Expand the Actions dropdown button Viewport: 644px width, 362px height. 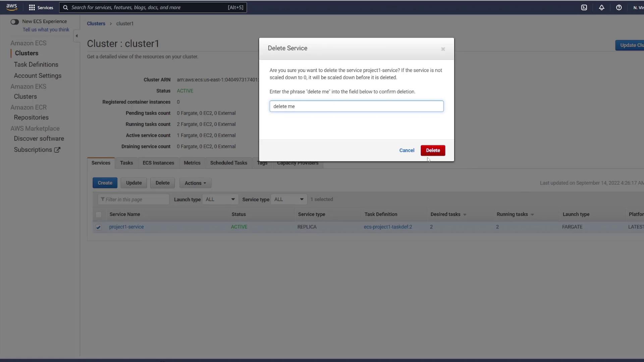(195, 183)
